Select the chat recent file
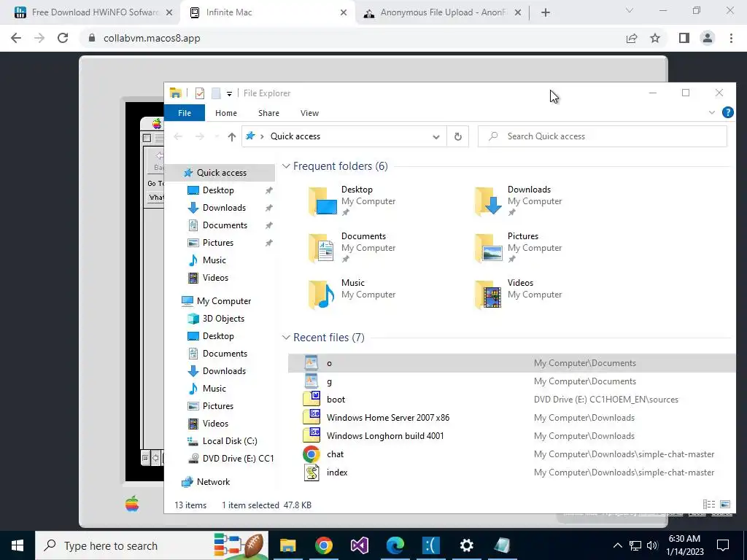Viewport: 747px width, 560px height. 511,454
